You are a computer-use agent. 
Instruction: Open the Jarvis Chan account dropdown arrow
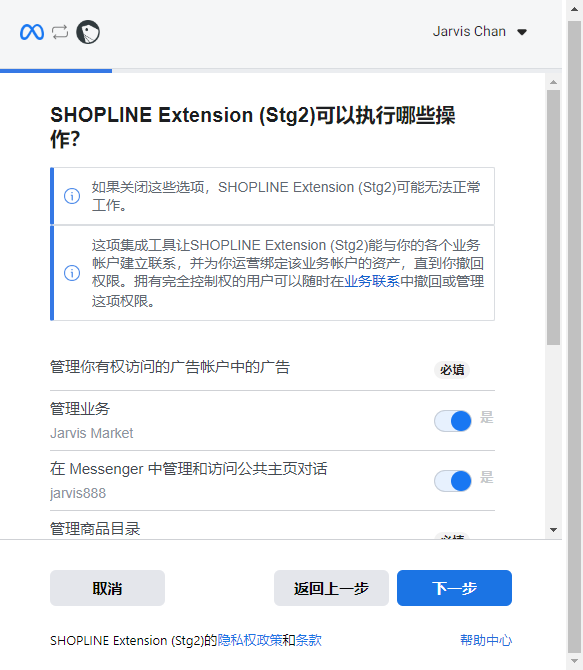click(x=522, y=32)
